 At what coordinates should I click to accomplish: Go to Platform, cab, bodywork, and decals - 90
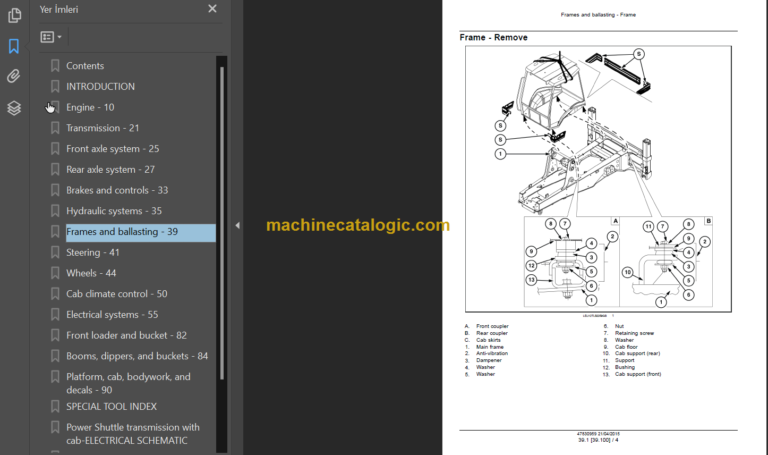click(x=128, y=383)
